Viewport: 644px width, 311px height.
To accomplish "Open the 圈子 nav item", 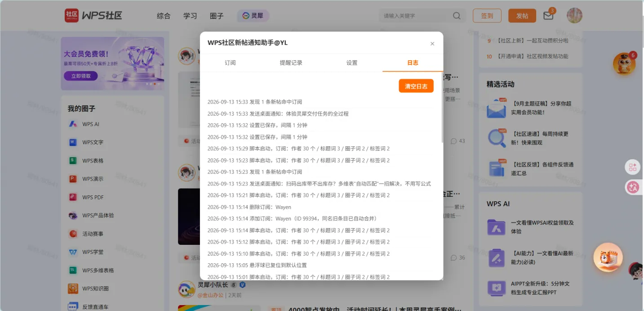I will tap(217, 16).
